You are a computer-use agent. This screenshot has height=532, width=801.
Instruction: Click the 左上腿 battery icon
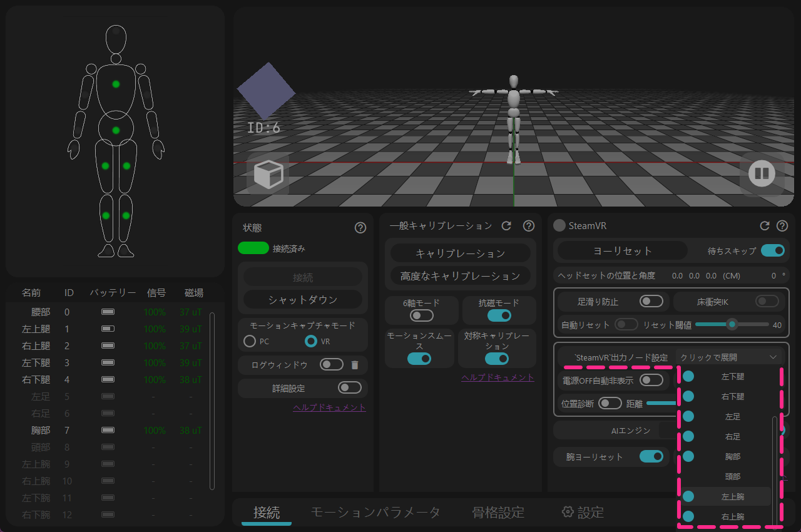[108, 329]
